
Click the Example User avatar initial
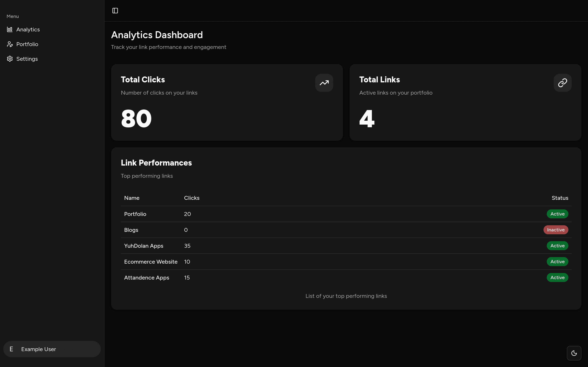point(11,349)
